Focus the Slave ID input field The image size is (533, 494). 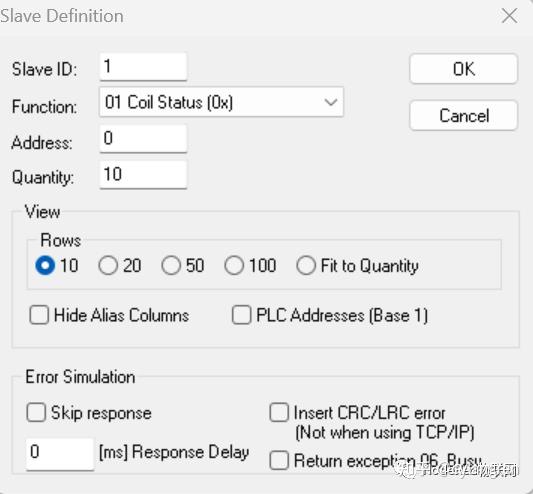point(143,67)
